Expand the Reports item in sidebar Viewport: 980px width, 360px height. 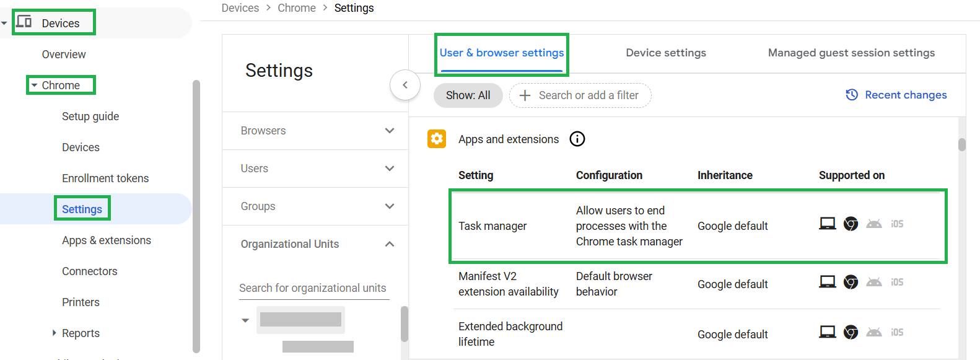55,333
